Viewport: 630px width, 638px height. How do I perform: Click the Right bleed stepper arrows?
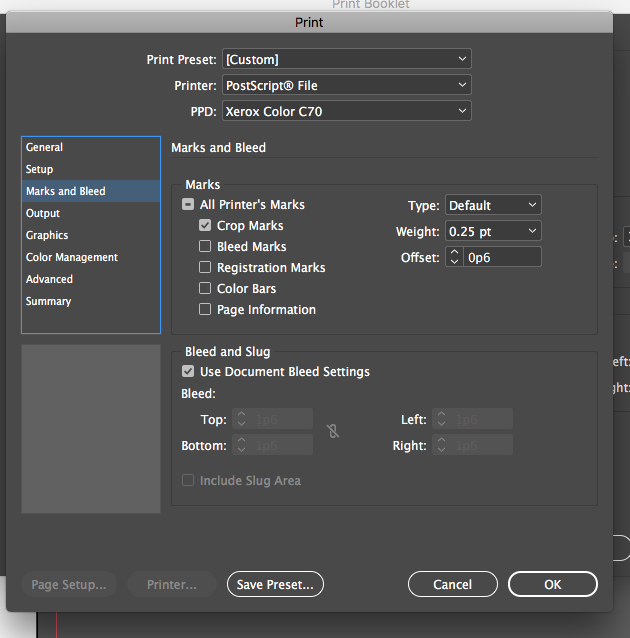(x=441, y=445)
